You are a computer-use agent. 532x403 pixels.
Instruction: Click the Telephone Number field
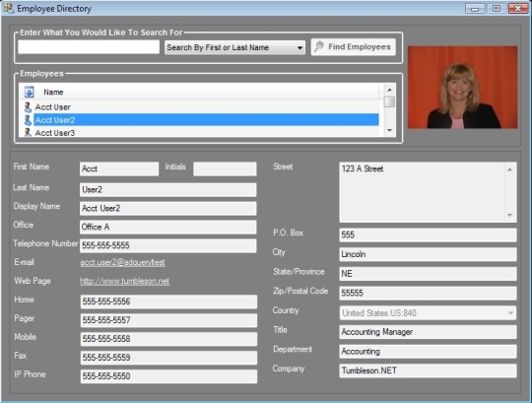(167, 245)
